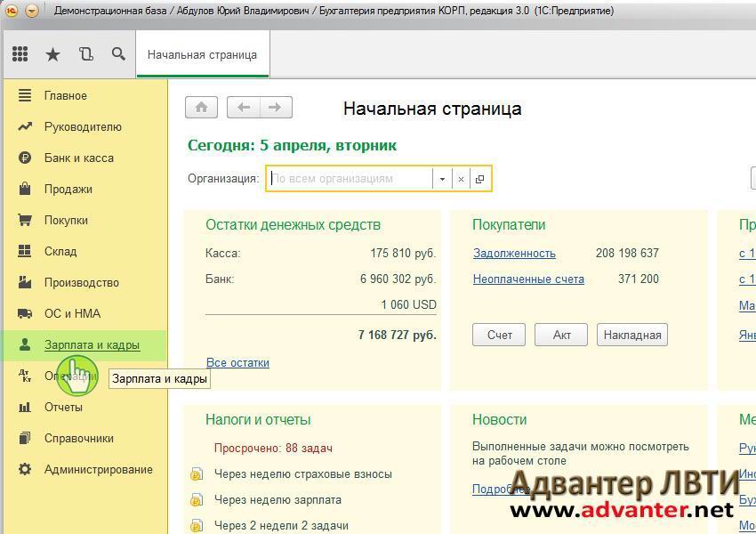Open the Производство section
Screen dimensions: 756x534
tap(82, 282)
